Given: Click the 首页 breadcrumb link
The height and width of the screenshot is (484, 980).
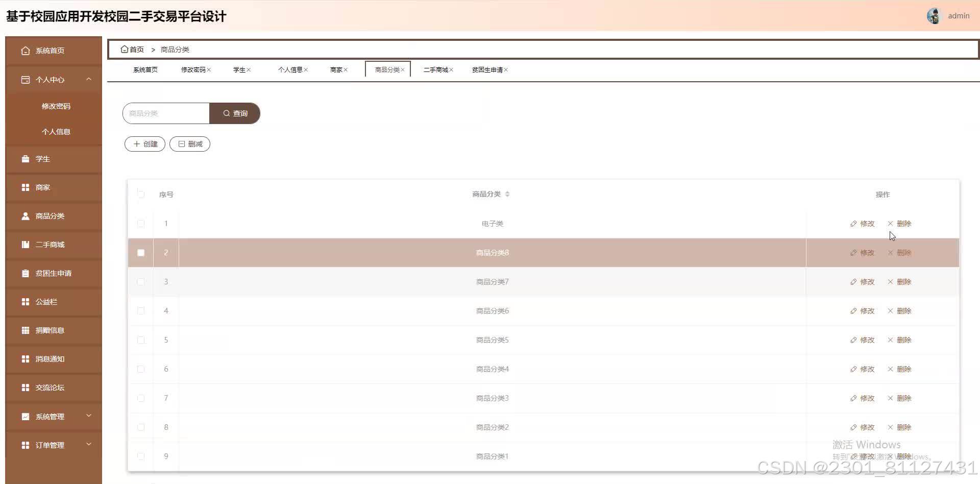Looking at the screenshot, I should (x=136, y=50).
